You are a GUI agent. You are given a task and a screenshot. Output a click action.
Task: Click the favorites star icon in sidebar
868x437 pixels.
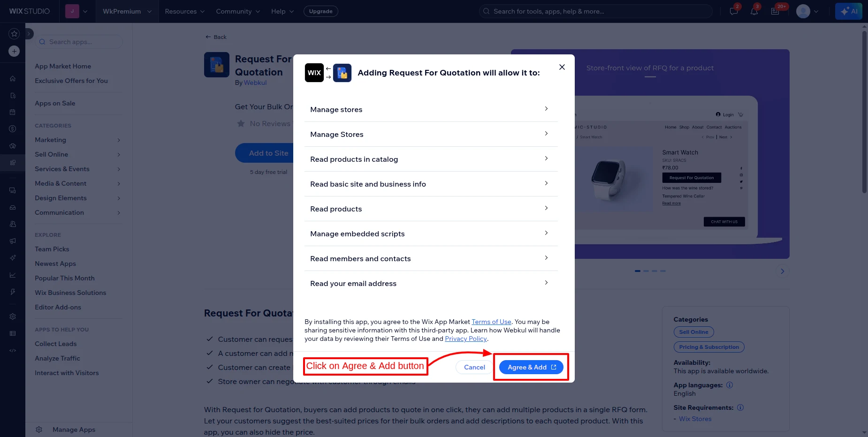coord(14,34)
